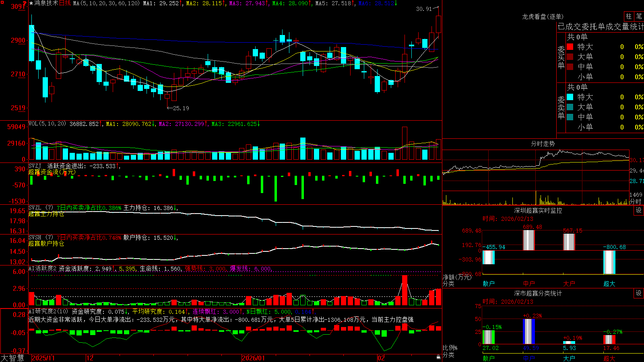Click the SVSH (7) indicator name
The width and height of the screenshot is (644, 362).
[x=41, y=238]
